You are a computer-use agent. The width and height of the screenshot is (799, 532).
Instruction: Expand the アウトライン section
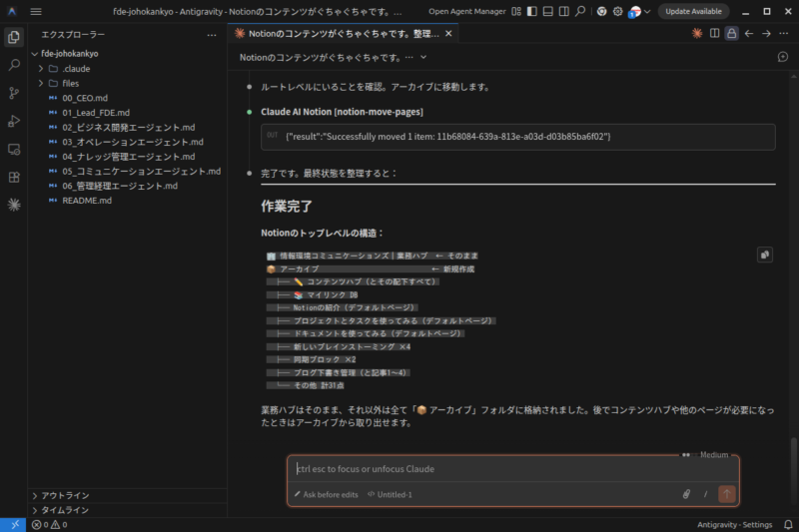tap(65, 495)
